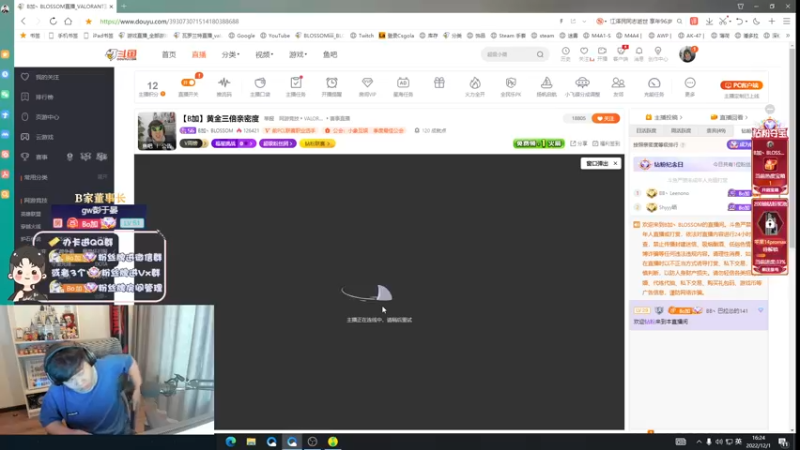Go to 首页 in top navigation

pos(169,55)
